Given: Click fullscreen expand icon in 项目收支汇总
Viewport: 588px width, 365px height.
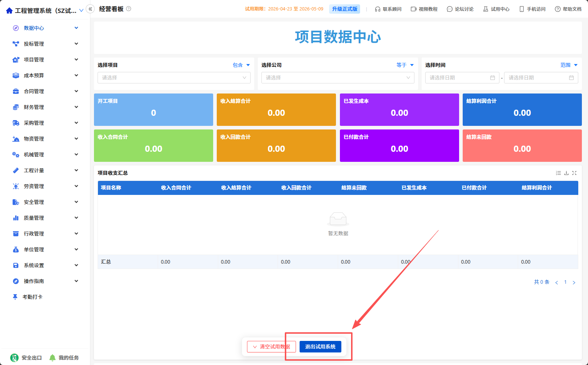Looking at the screenshot, I should click(574, 173).
